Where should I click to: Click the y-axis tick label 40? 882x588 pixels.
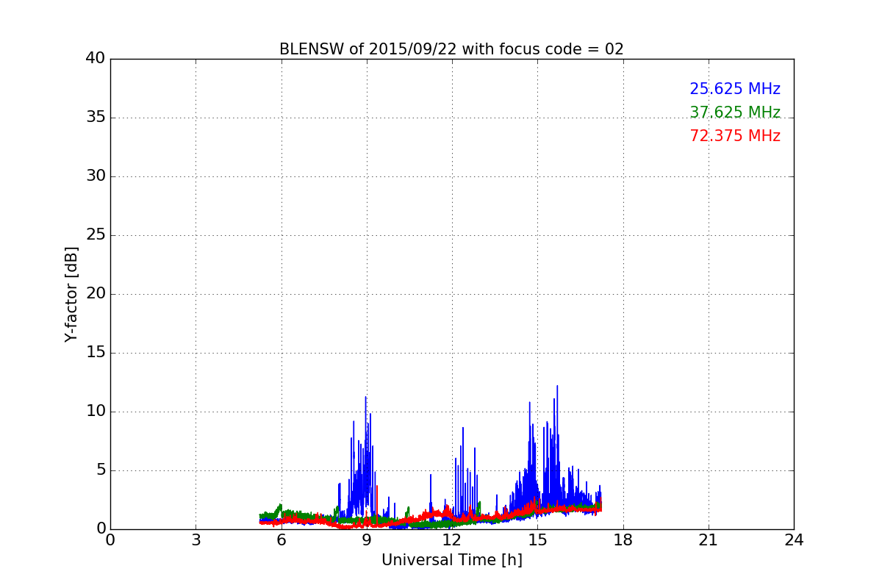tap(96, 59)
